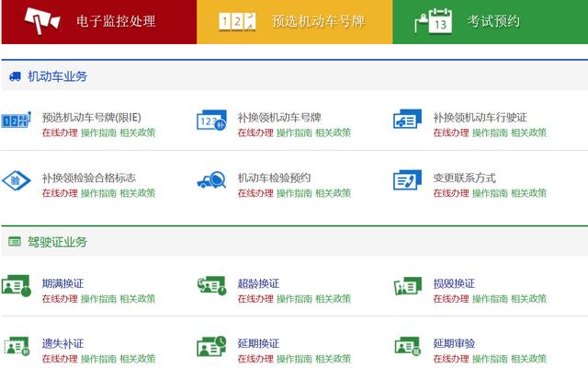Viewport: 588px width, 368px height.
Task: Click 操作指南 under 延期换证
Action: click(294, 359)
